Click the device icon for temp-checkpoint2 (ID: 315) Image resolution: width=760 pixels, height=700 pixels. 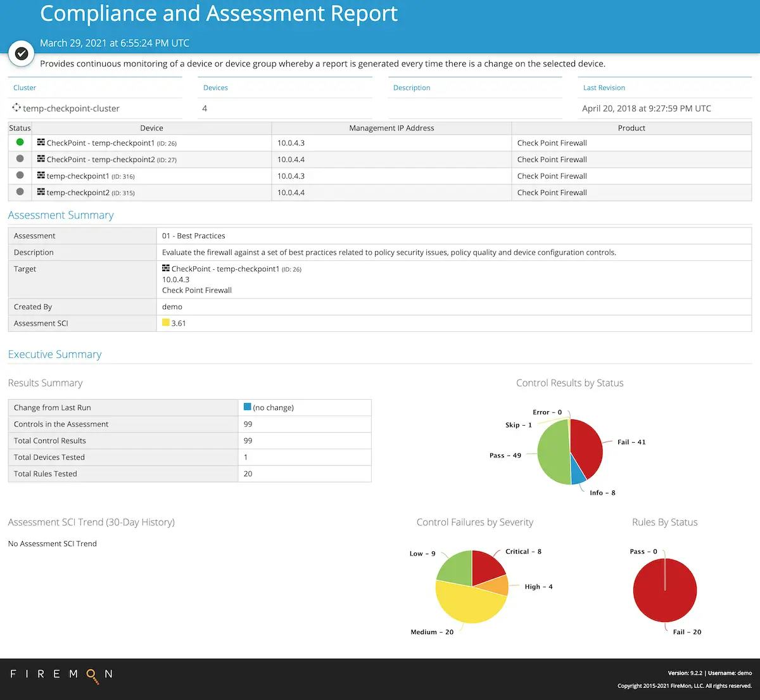(x=40, y=192)
